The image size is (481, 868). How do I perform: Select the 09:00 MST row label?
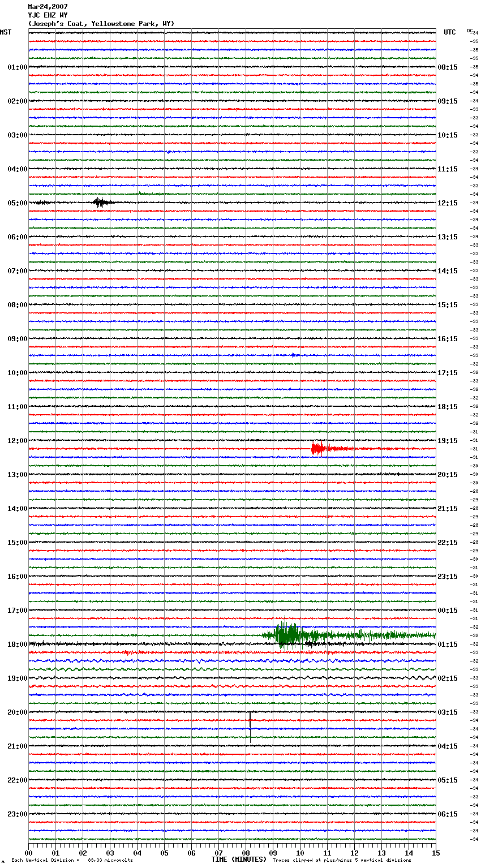pyautogui.click(x=18, y=339)
